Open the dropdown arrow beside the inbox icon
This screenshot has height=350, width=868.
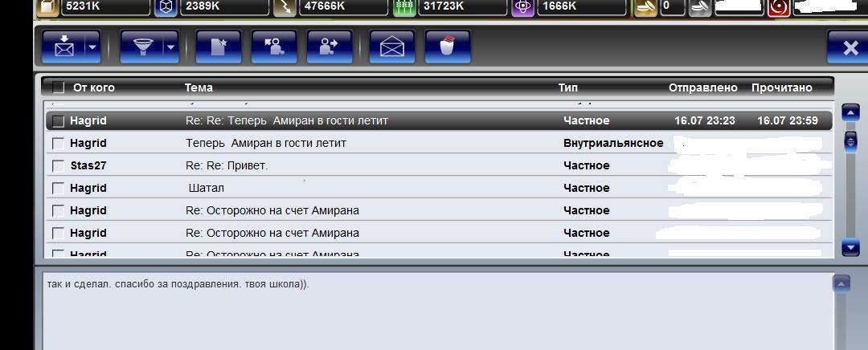point(92,47)
